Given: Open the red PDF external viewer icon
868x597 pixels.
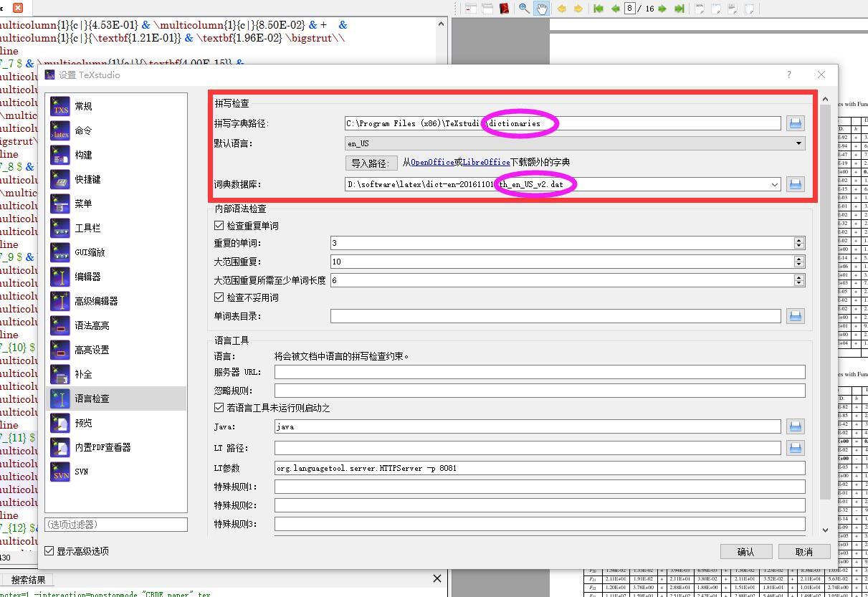Looking at the screenshot, I should click(x=505, y=9).
